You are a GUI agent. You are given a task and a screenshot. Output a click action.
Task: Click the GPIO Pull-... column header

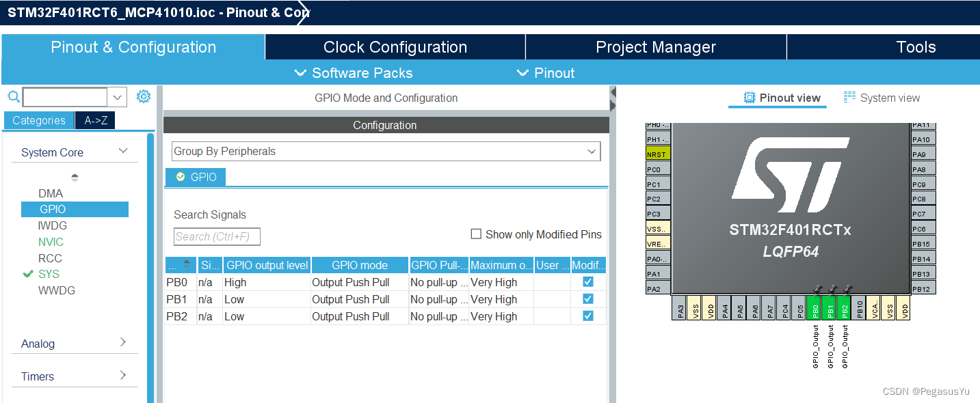pos(439,265)
